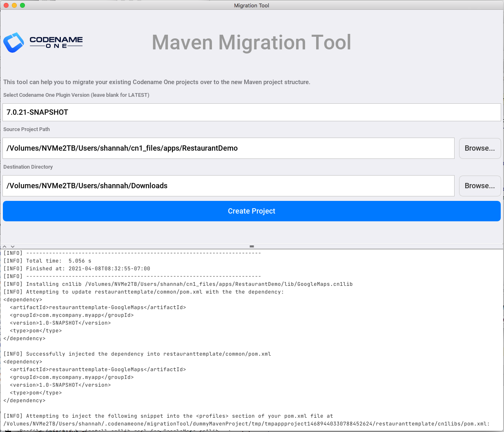Maximize the Migration Tool window
The image size is (504, 432).
(22, 5)
